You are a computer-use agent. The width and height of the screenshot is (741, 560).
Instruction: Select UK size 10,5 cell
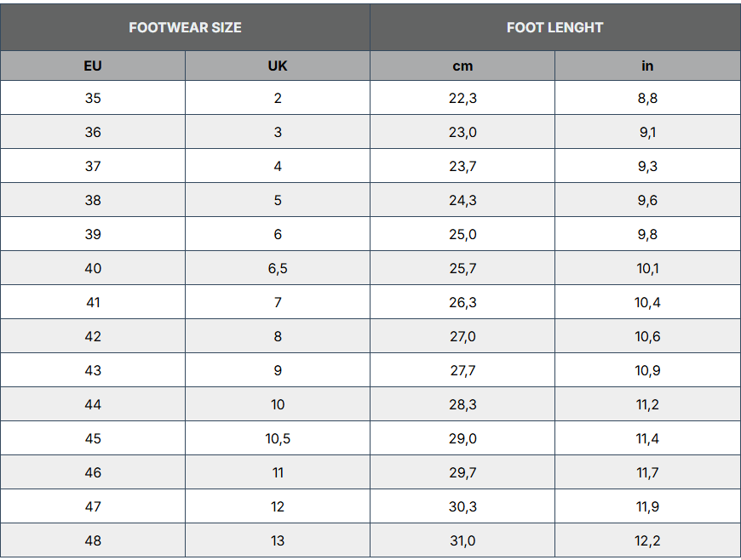point(278,438)
